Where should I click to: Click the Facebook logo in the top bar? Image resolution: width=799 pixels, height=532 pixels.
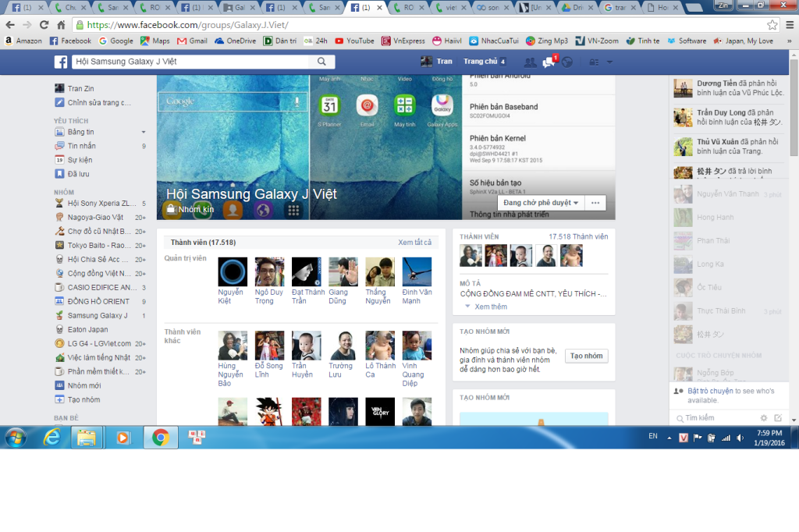click(x=61, y=62)
